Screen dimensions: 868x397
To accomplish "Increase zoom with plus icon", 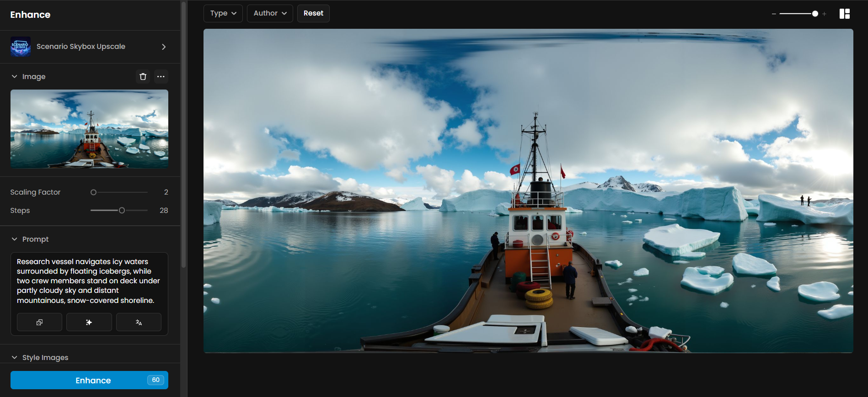I will 824,14.
